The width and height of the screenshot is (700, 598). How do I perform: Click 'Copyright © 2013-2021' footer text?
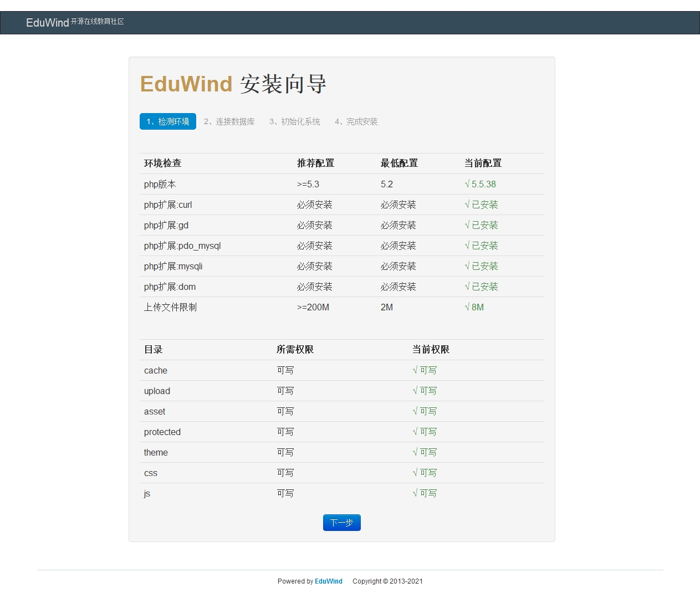coord(387,581)
